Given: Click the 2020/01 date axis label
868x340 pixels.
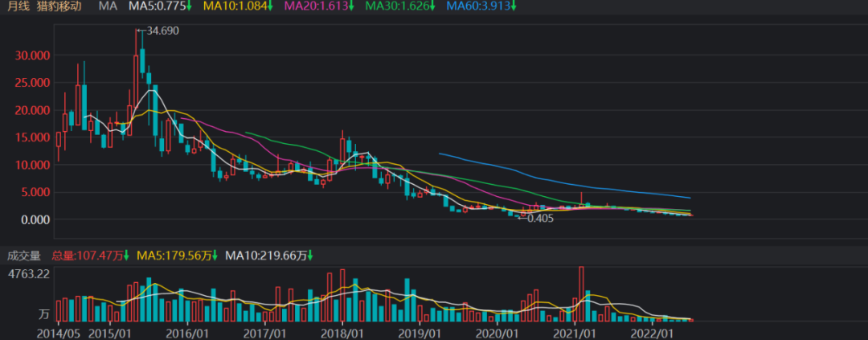Looking at the screenshot, I should [497, 334].
